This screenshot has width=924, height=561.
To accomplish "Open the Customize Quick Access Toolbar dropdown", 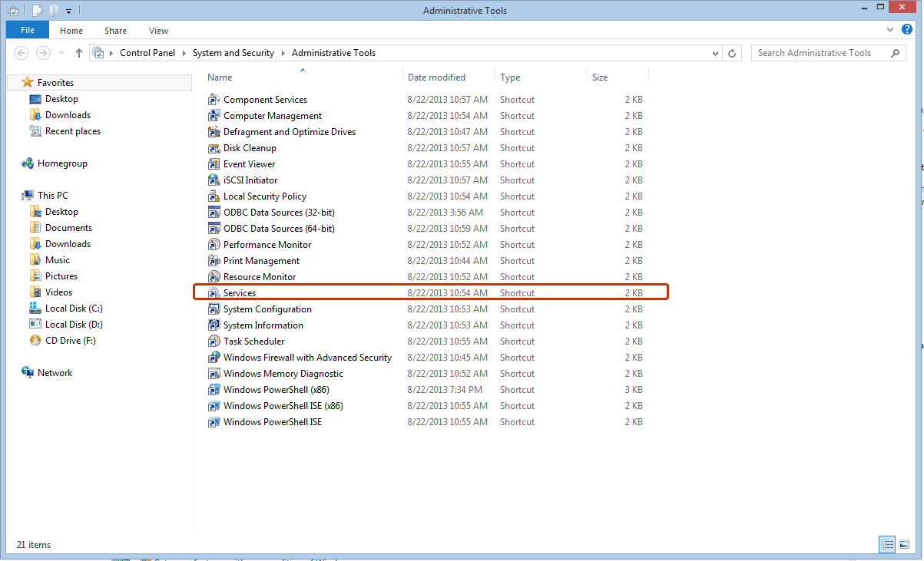I will (68, 12).
